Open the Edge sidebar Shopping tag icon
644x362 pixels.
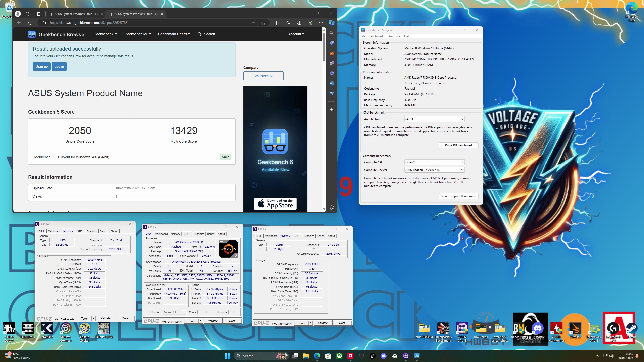(x=332, y=43)
